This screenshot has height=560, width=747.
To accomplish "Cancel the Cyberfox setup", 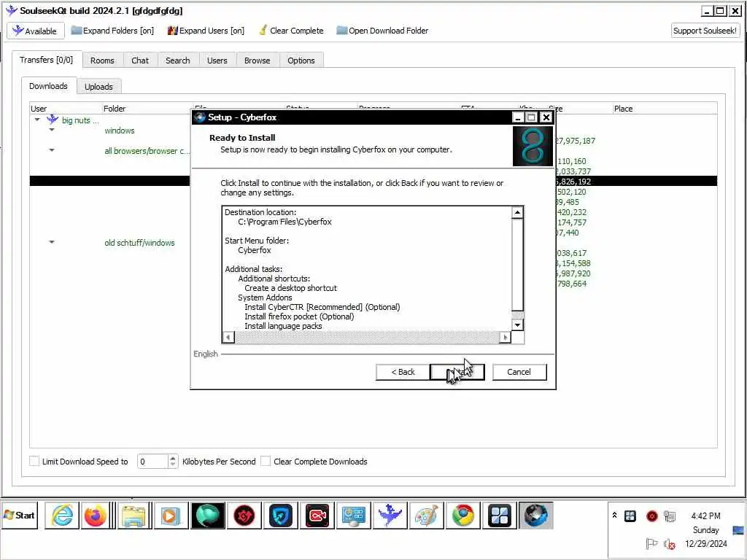I will [519, 372].
